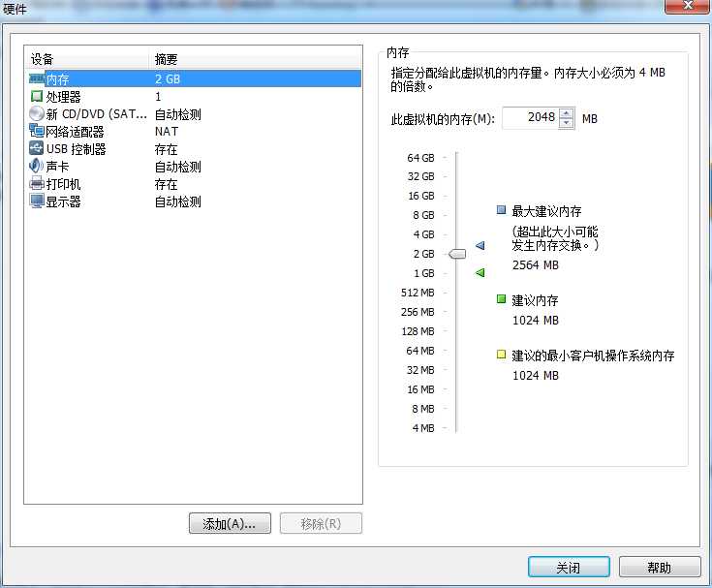Click the processor summary value 1
712x588 pixels.
(158, 96)
